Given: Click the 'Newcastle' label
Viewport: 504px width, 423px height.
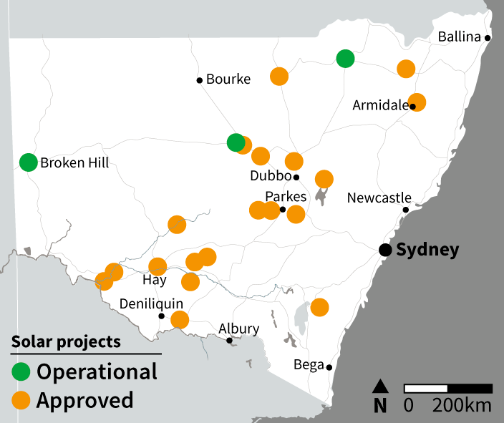Looking at the screenshot, I should click(379, 198).
